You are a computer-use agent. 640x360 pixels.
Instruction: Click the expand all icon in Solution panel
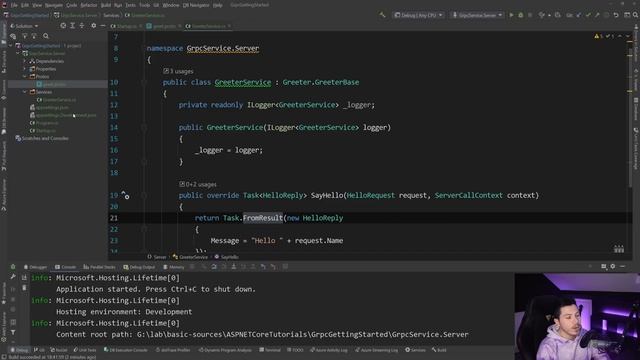point(72,26)
